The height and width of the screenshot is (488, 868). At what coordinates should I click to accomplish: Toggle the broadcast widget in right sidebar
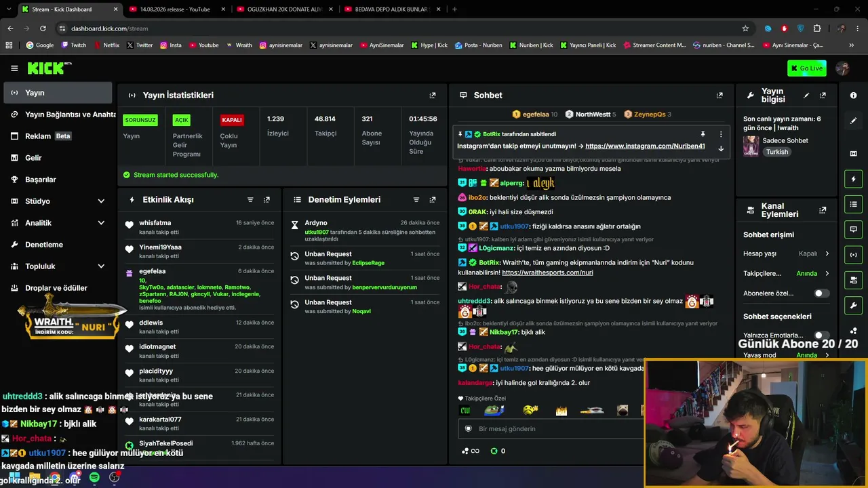coord(853,255)
